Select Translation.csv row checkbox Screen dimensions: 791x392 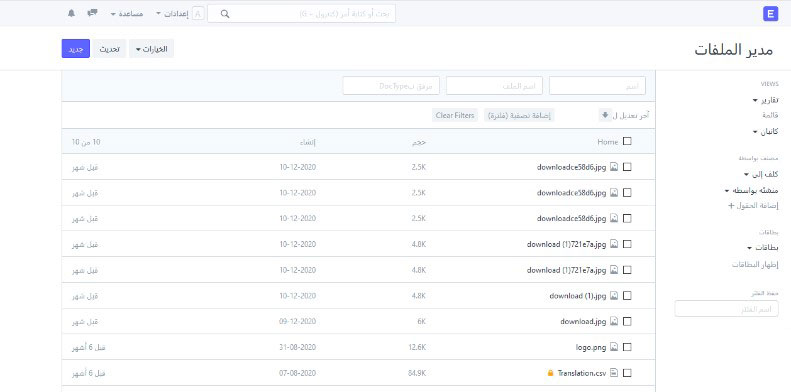(x=627, y=373)
